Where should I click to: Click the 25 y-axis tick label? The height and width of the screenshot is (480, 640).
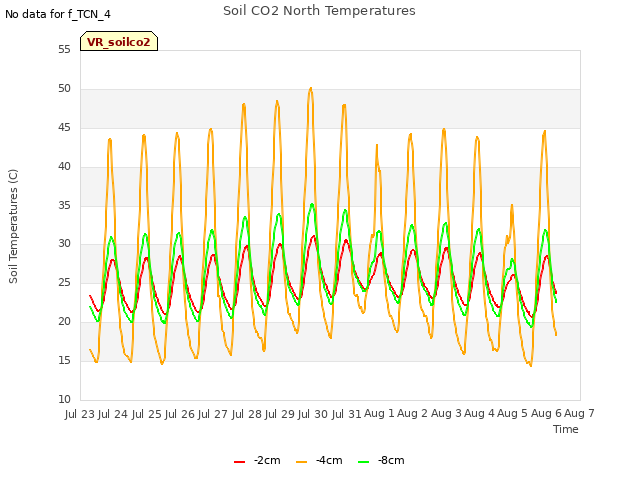point(64,282)
